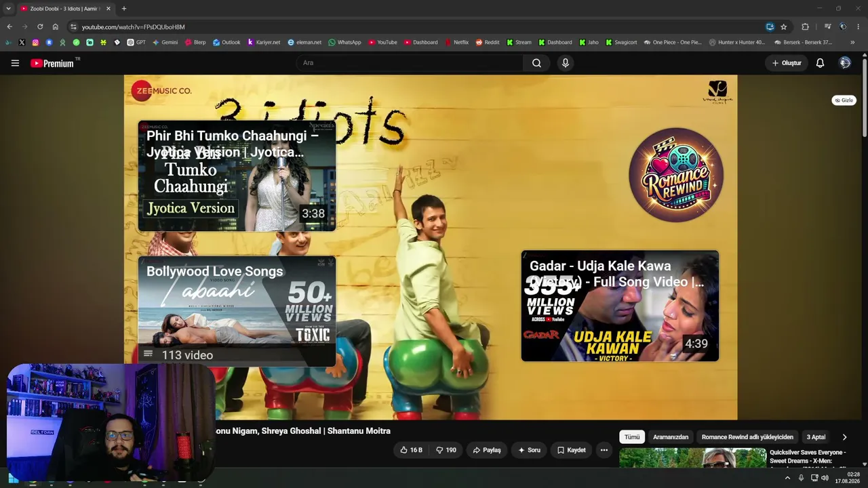
Task: Switch to the Zoobi Doobi browser tab
Action: point(65,9)
